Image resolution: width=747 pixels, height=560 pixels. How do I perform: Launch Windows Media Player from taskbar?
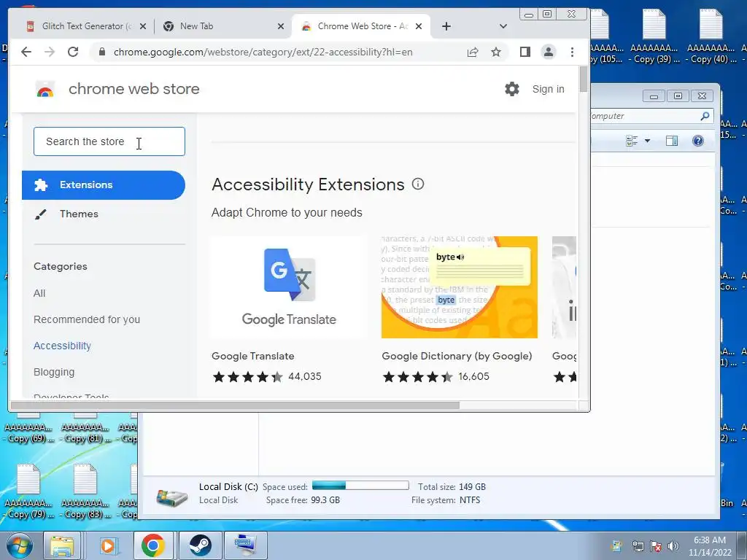tap(108, 545)
